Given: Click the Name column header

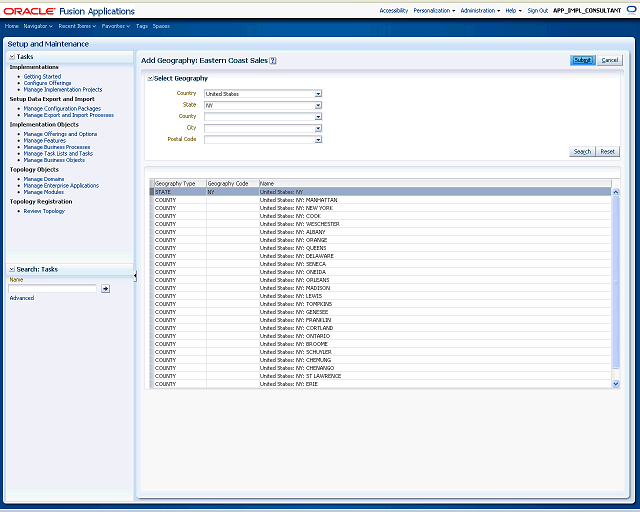Looking at the screenshot, I should coord(435,184).
